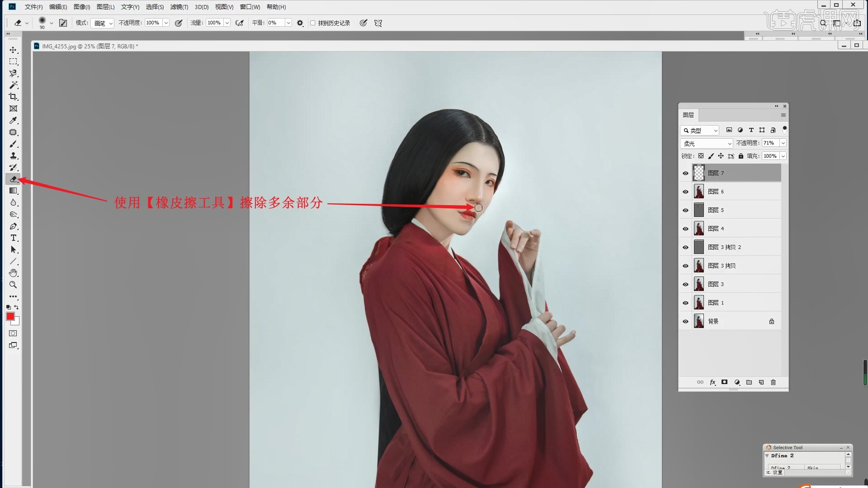Image resolution: width=868 pixels, height=488 pixels.
Task: Hide layer 图层 6 visibility eye
Action: (x=685, y=192)
